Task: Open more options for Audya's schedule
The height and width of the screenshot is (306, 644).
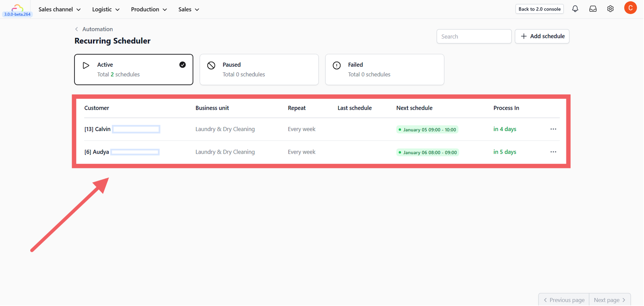Action: [x=553, y=152]
